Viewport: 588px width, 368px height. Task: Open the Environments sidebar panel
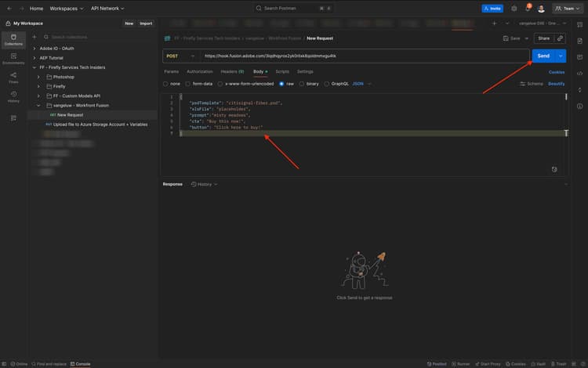coord(13,58)
